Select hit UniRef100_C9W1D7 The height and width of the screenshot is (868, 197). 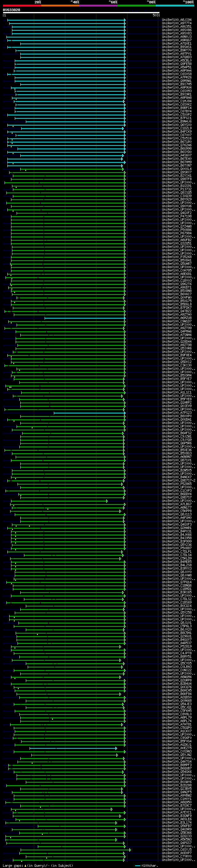tap(177, 321)
